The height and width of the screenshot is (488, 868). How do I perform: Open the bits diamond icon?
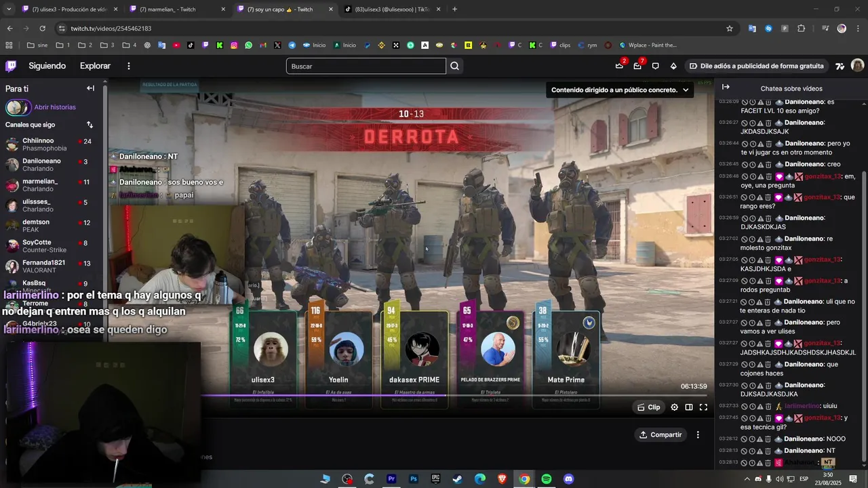click(673, 66)
